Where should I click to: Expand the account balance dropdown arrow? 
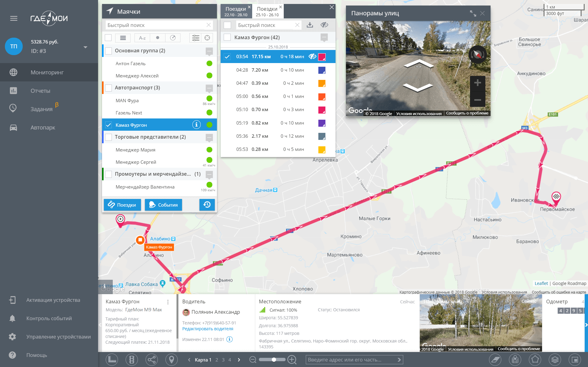(x=85, y=47)
